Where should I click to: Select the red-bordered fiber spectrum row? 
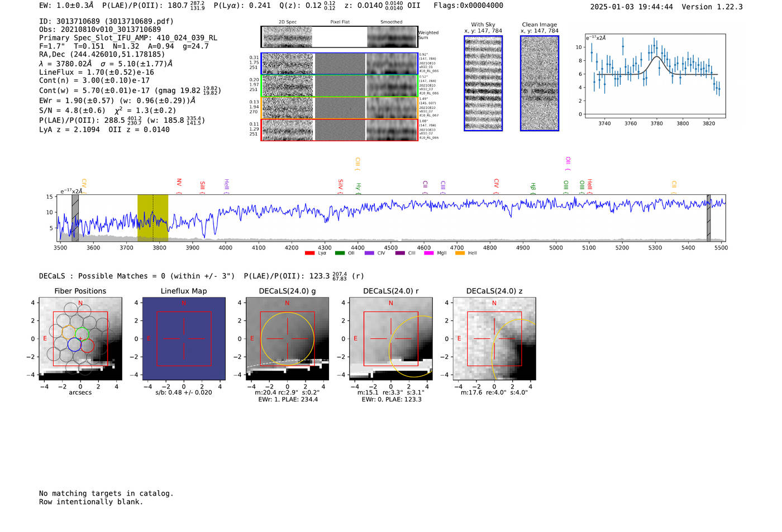[x=340, y=130]
